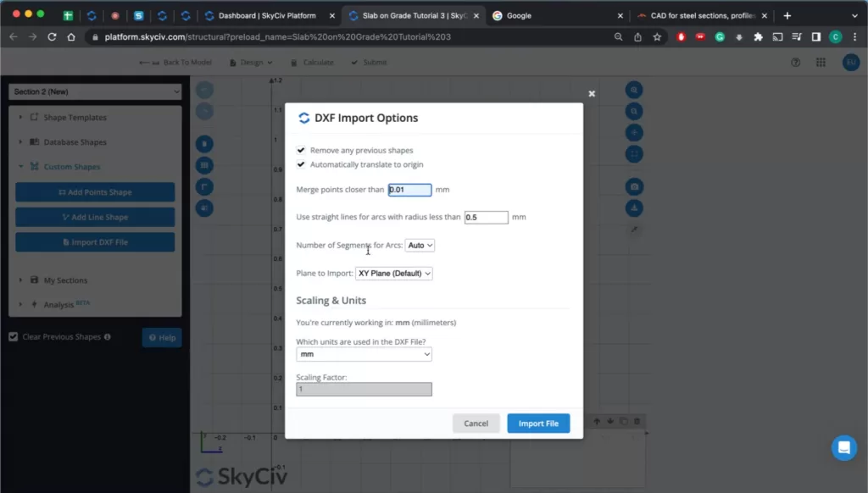Open the DXF file units dropdown
868x493 pixels.
pyautogui.click(x=364, y=354)
